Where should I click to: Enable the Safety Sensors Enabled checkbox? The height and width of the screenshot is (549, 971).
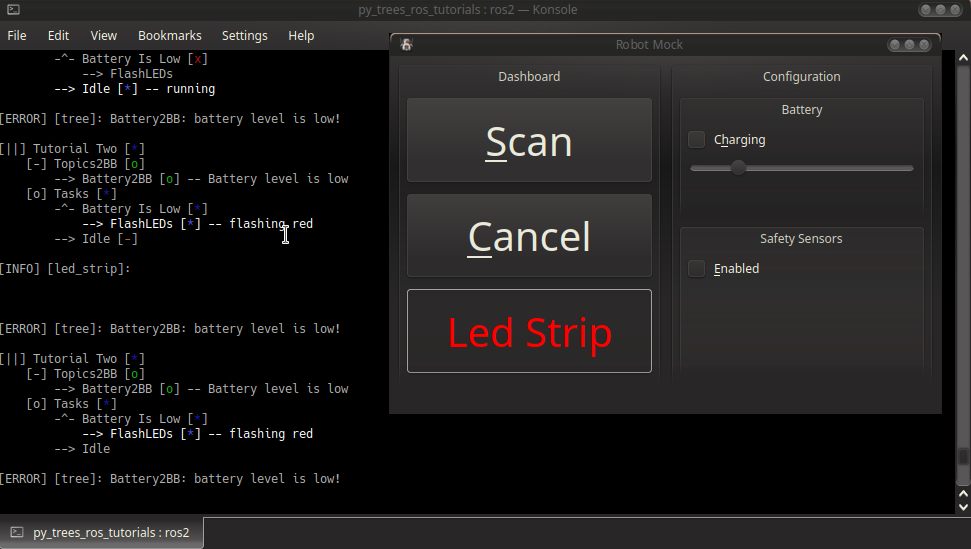(696, 269)
